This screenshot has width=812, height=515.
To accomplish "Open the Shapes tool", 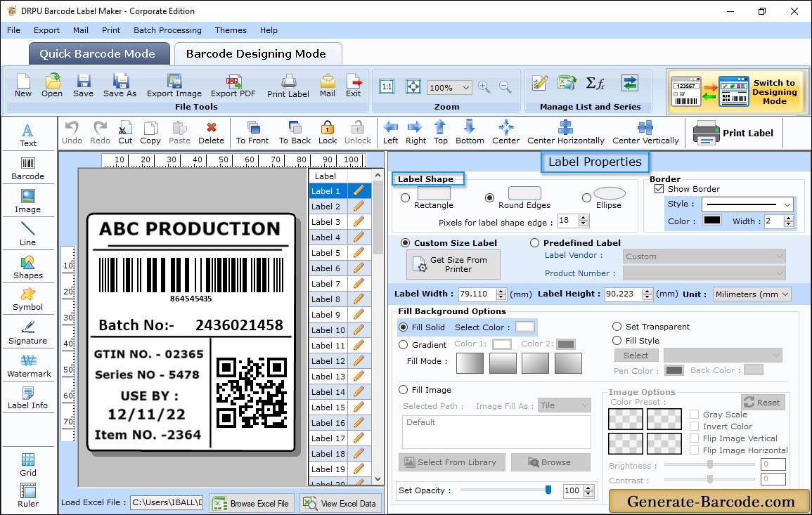I will (x=28, y=268).
